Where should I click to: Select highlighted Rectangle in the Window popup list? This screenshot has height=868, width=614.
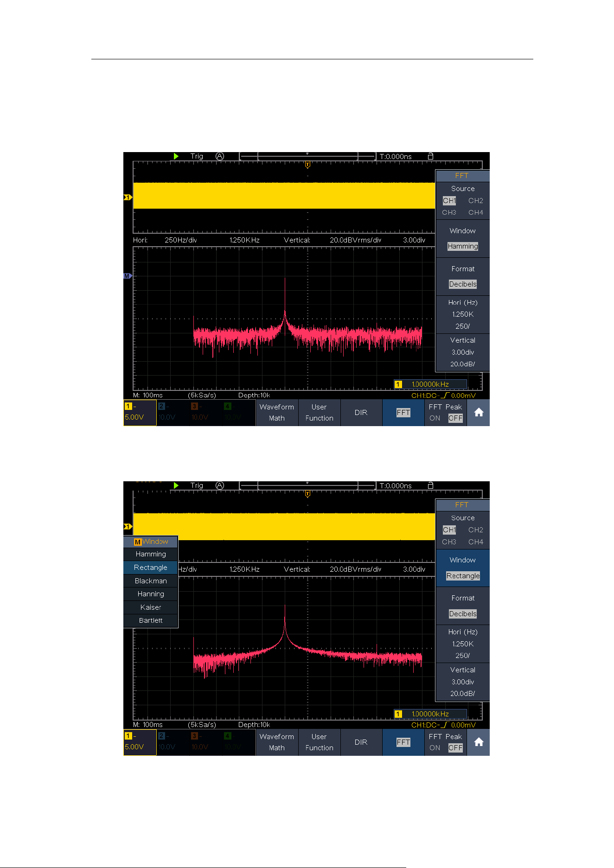151,568
